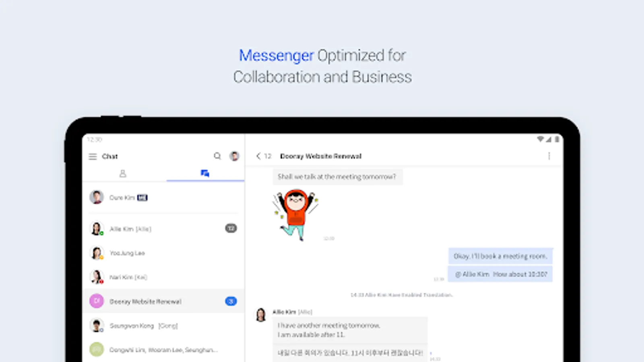Click Seungwon Kong's avatar

97,325
